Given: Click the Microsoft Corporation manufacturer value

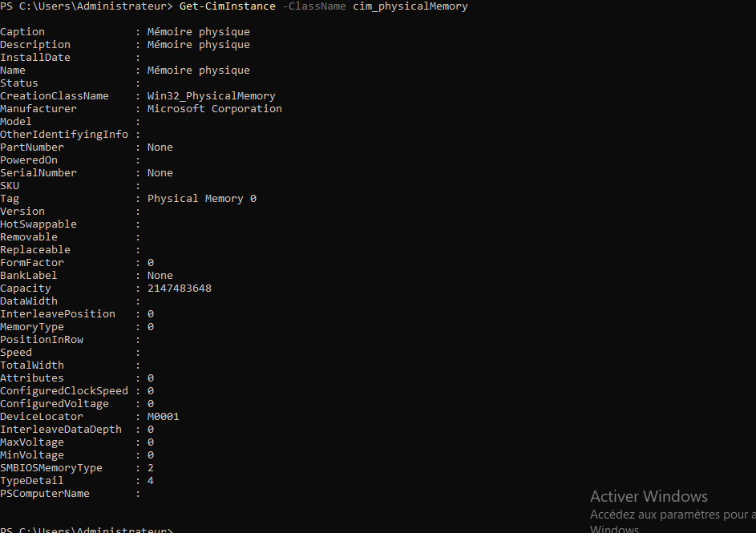Looking at the screenshot, I should point(215,109).
